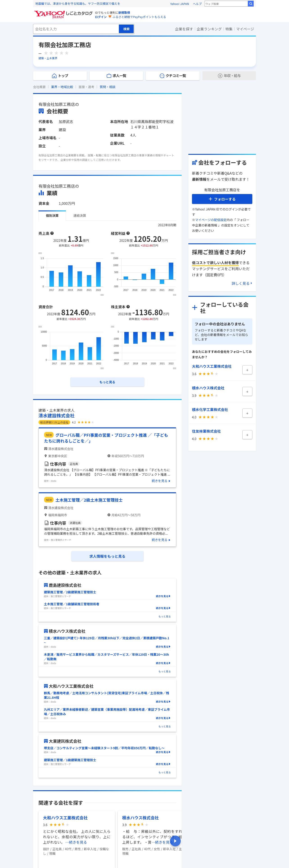Switch to the 個別決算 tab
289x868 pixels.
pyautogui.click(x=52, y=216)
